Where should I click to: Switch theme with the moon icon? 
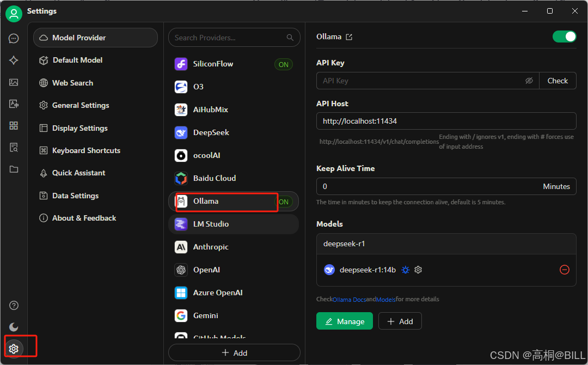(14, 327)
